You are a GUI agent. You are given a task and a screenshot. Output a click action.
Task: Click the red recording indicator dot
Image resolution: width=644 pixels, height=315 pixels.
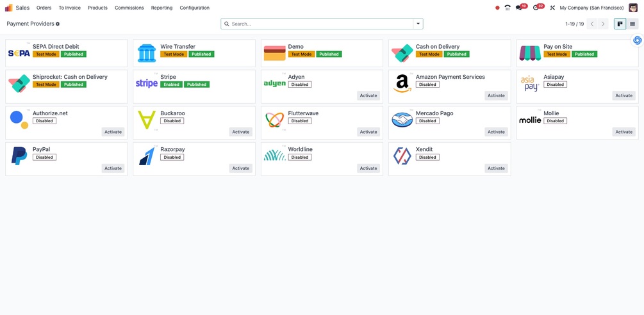tap(497, 8)
